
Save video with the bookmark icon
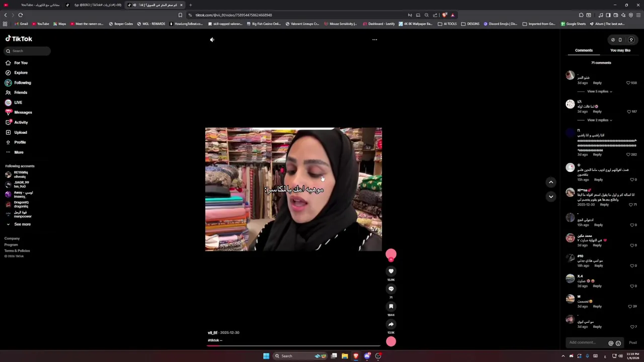pos(391,306)
